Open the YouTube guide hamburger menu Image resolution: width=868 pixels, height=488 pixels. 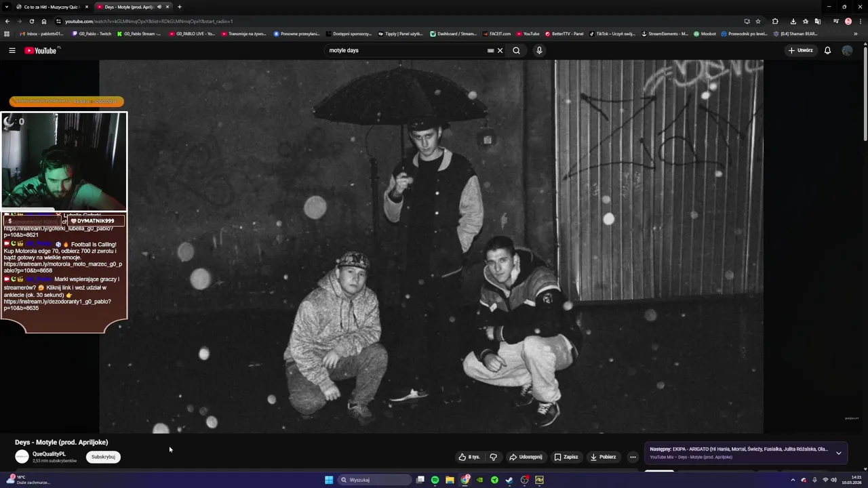pyautogui.click(x=12, y=50)
